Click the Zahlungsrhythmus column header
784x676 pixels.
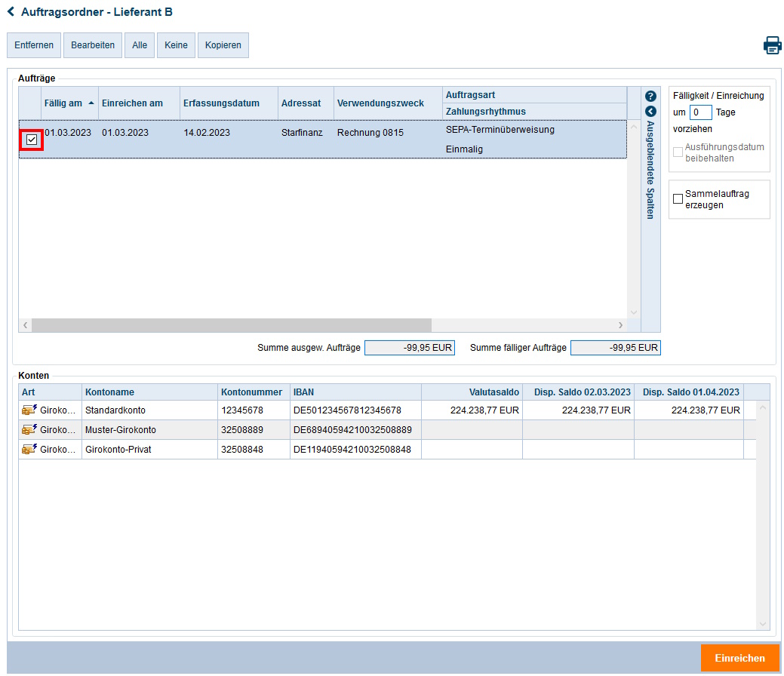click(534, 112)
